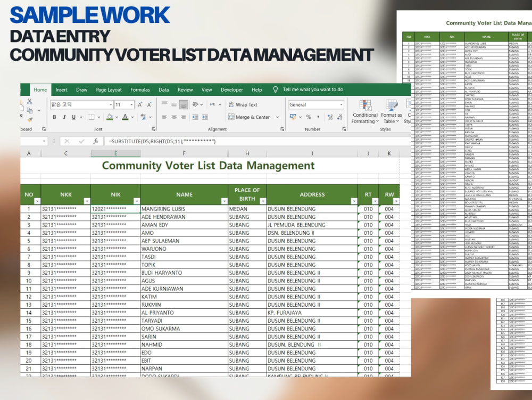The height and width of the screenshot is (400, 532).
Task: Switch to the Formulas tab
Action: [x=140, y=89]
